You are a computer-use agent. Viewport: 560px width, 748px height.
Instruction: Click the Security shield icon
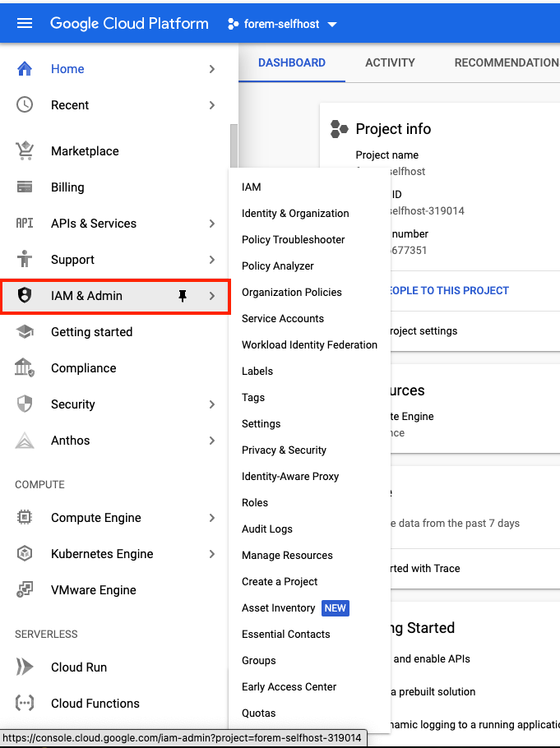(x=25, y=404)
